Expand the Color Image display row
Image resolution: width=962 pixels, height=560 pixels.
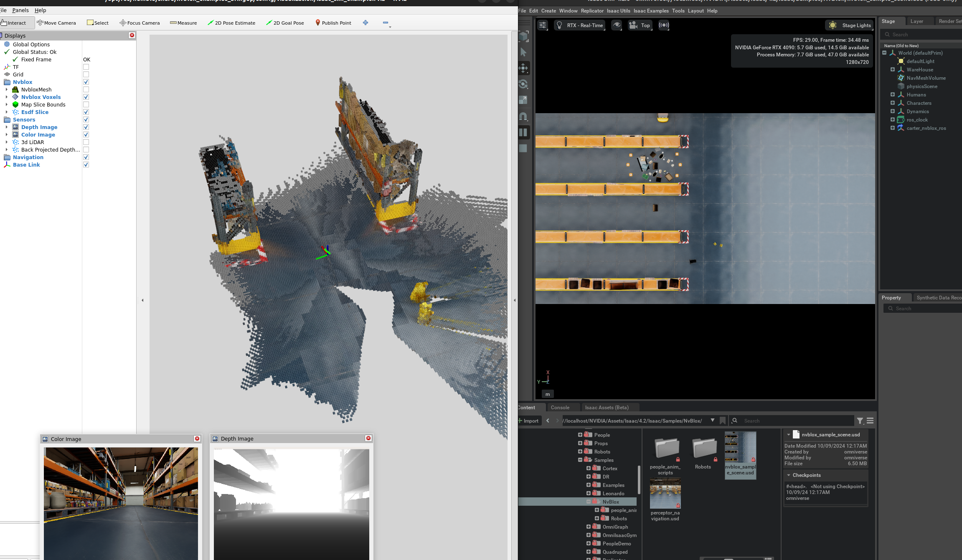[x=7, y=134]
